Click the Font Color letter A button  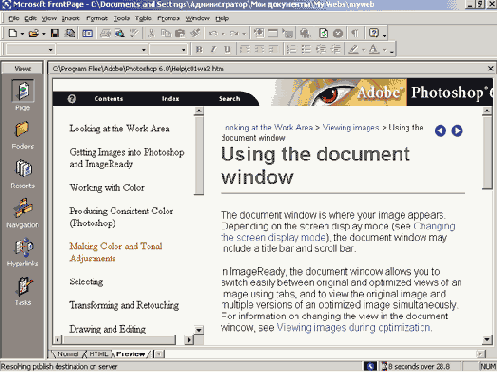[x=374, y=49]
